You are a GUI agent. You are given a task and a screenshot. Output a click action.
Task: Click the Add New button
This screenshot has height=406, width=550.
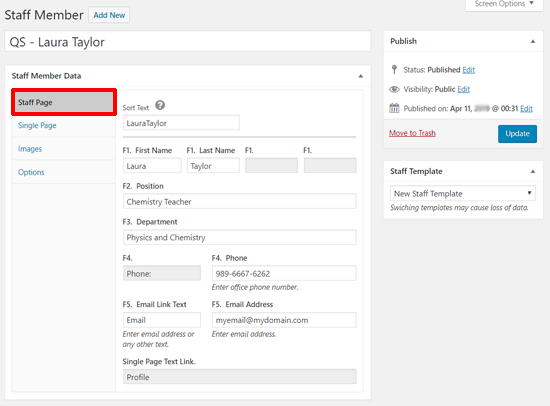[x=109, y=15]
